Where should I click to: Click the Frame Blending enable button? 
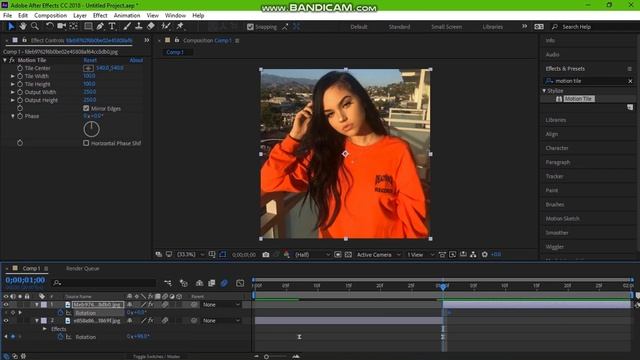[211, 283]
